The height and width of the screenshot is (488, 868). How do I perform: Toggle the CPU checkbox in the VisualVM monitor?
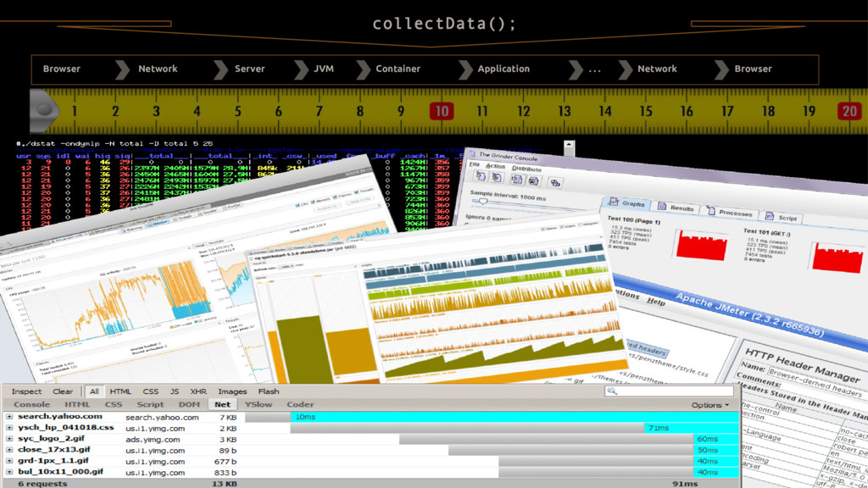[299, 203]
